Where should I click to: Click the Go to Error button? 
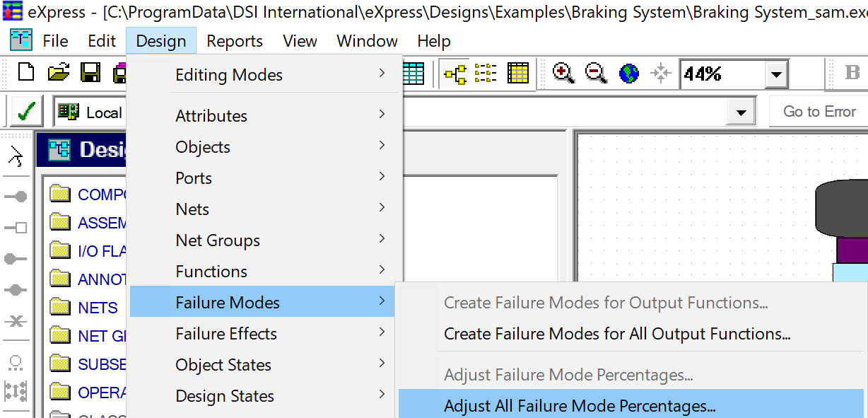[x=819, y=112]
